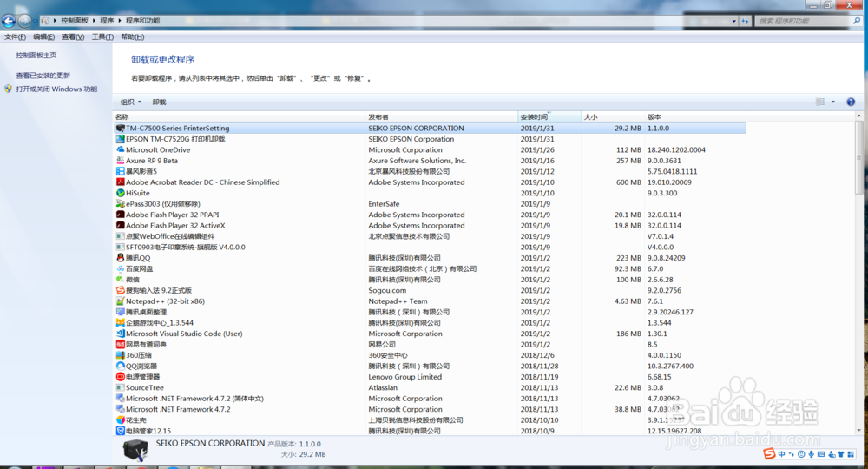Sort by the 名称 column header
This screenshot has height=469, width=868.
pyautogui.click(x=240, y=117)
